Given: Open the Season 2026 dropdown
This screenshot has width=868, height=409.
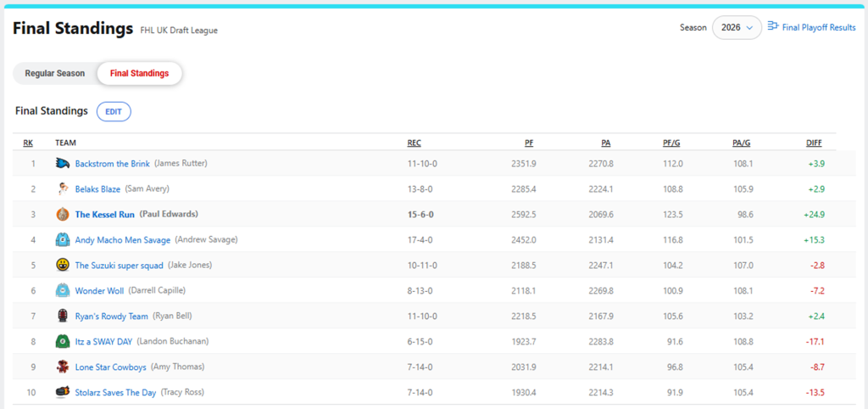Looking at the screenshot, I should click(x=737, y=27).
